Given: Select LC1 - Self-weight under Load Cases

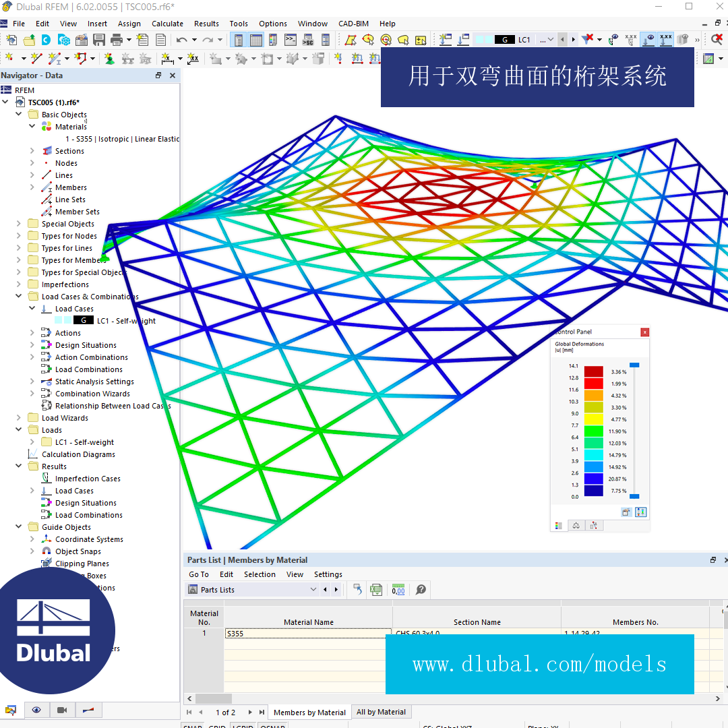Looking at the screenshot, I should (x=126, y=320).
